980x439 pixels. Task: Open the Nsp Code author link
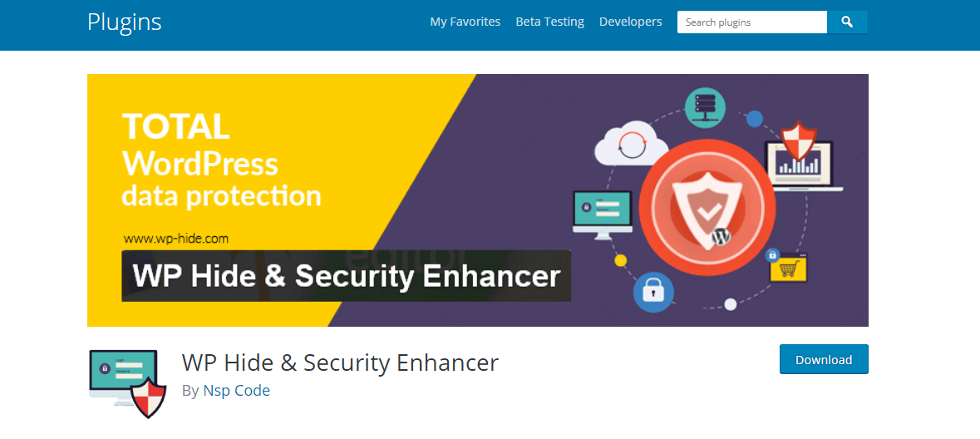coord(236,391)
